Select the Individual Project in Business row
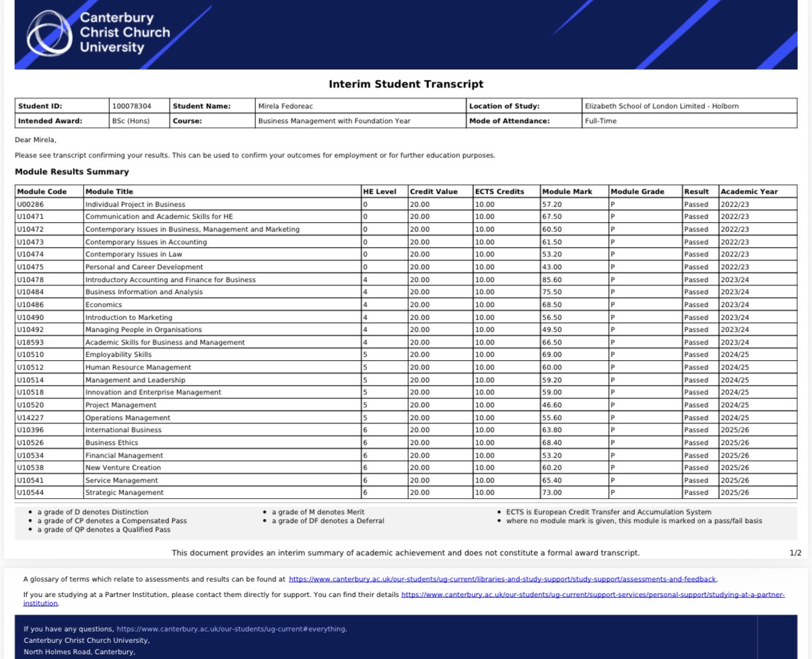Screen dimensions: 812x659 click(x=406, y=204)
